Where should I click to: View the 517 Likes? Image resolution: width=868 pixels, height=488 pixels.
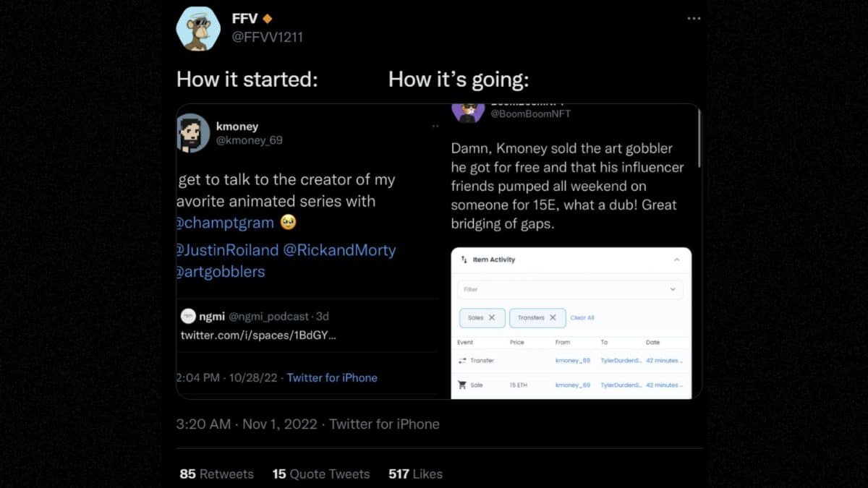[x=414, y=474]
